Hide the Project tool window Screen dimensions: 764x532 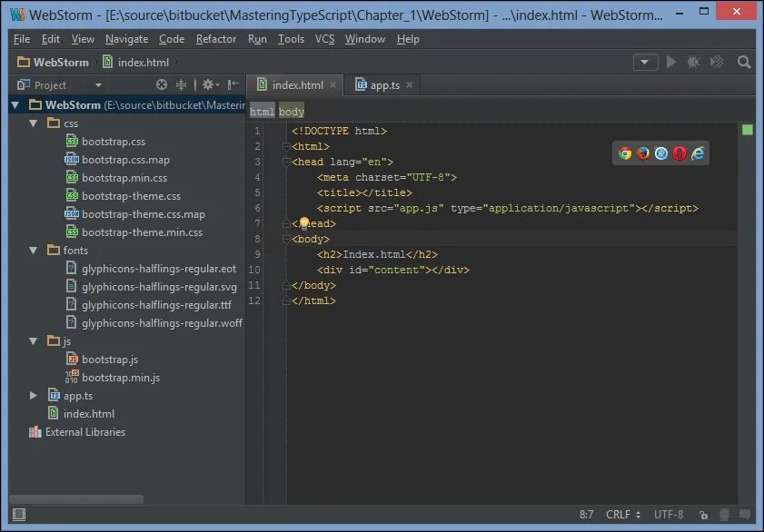click(x=233, y=84)
